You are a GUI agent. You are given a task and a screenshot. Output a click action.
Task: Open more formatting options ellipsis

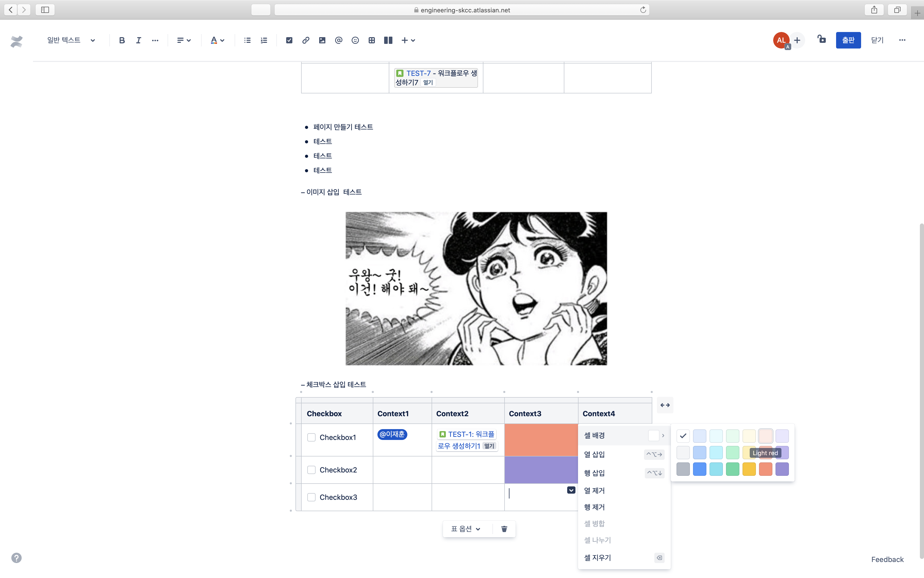coord(155,40)
